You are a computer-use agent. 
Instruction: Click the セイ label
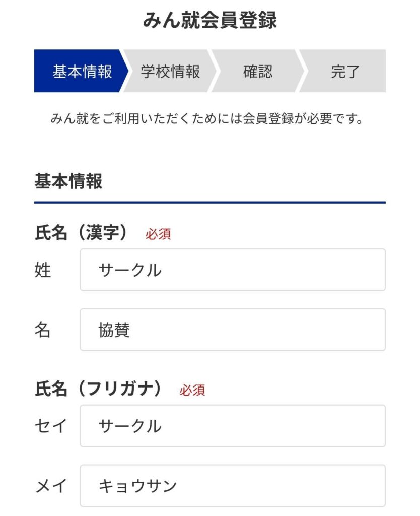click(x=51, y=426)
